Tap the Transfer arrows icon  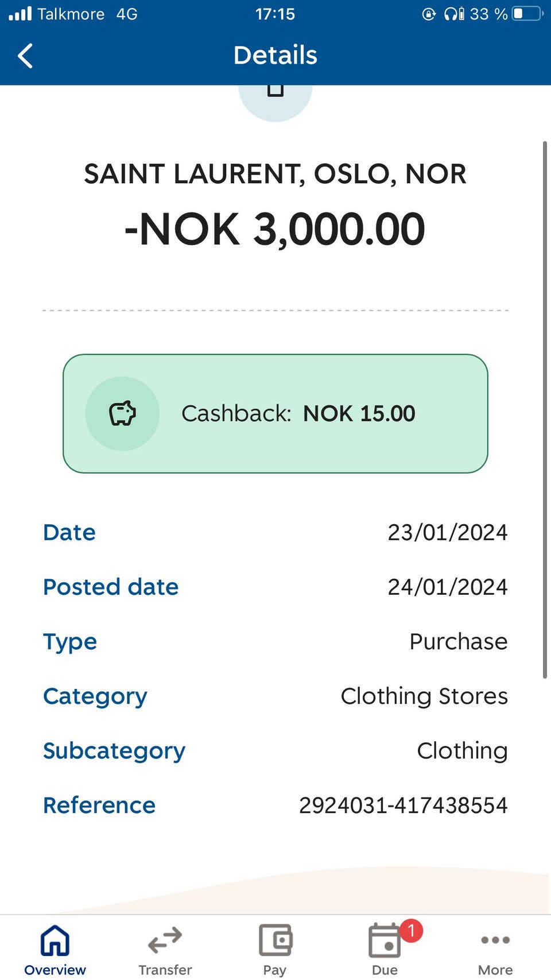pyautogui.click(x=165, y=940)
